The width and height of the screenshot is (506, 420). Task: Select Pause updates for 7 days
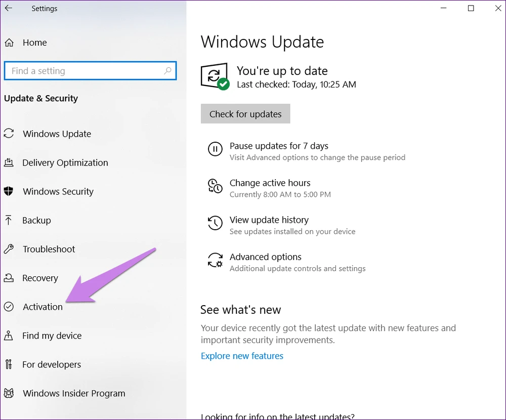pos(279,146)
